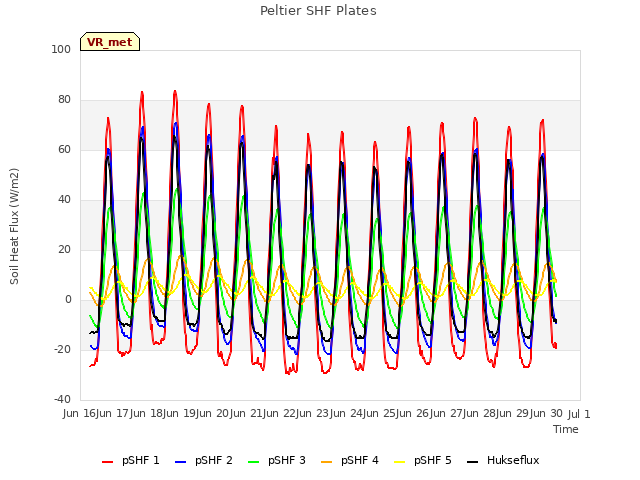Screen dimensions: 640x480
Task: Click the Jul 1 x-axis date label
Action: [579, 414]
